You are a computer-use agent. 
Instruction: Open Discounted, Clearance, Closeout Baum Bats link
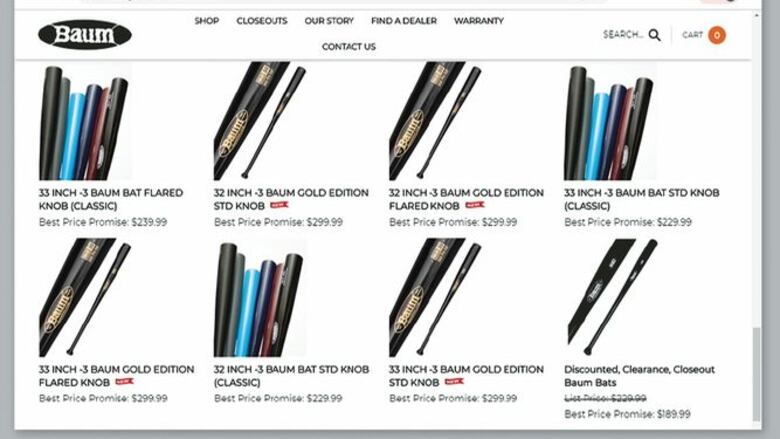point(639,376)
